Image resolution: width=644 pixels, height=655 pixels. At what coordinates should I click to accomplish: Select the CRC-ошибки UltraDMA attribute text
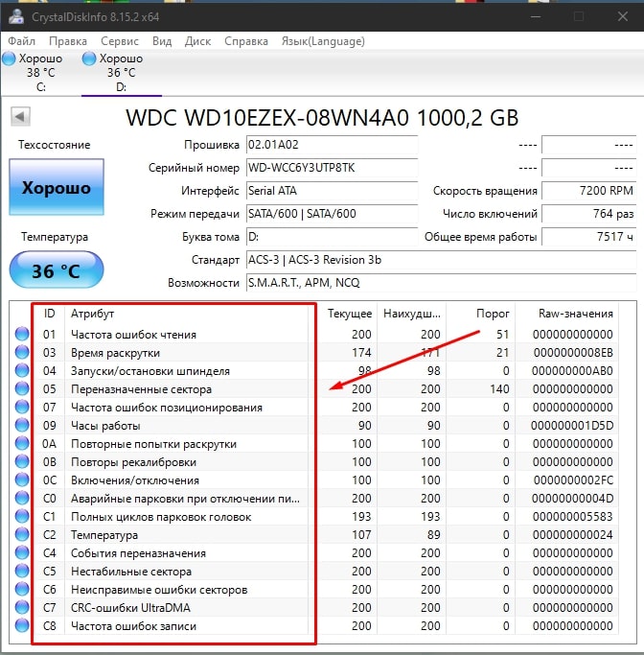pos(130,607)
